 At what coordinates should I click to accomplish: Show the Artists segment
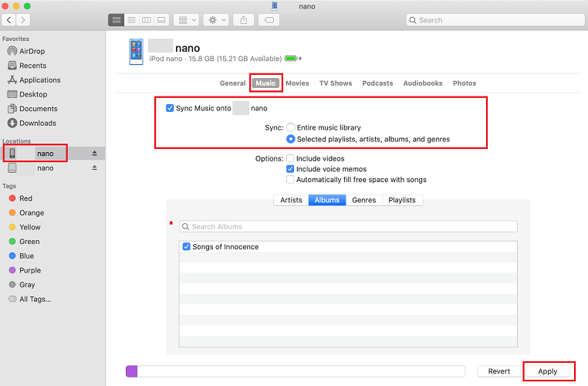click(x=292, y=200)
